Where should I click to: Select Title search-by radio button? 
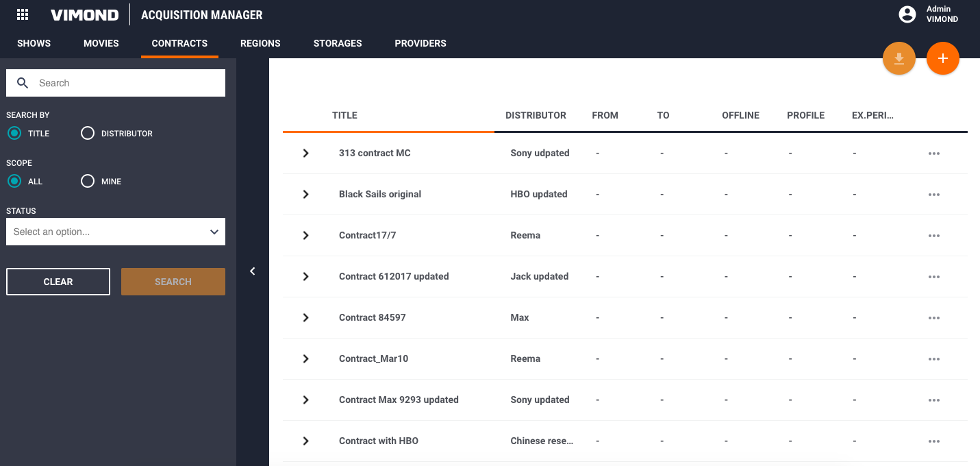click(14, 133)
